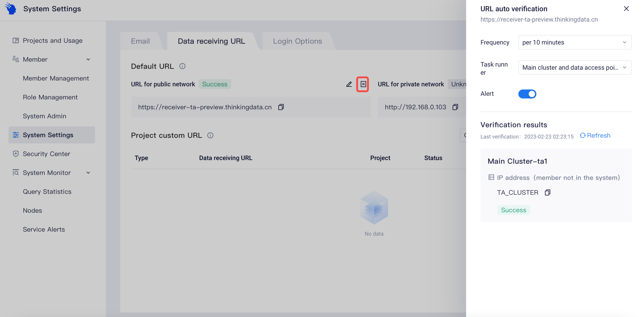644x317 pixels.
Task: Open Role Management page
Action: pyautogui.click(x=50, y=97)
